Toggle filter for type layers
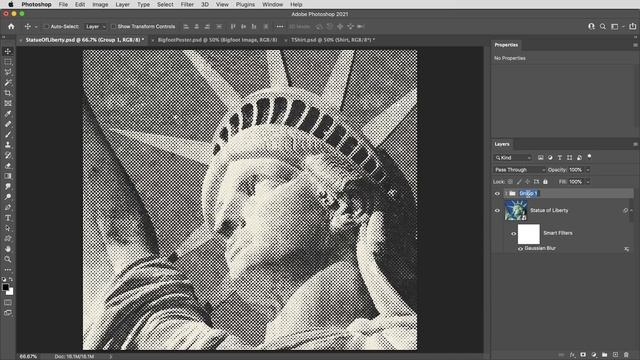Screen dimensions: 640x360 pos(560,158)
